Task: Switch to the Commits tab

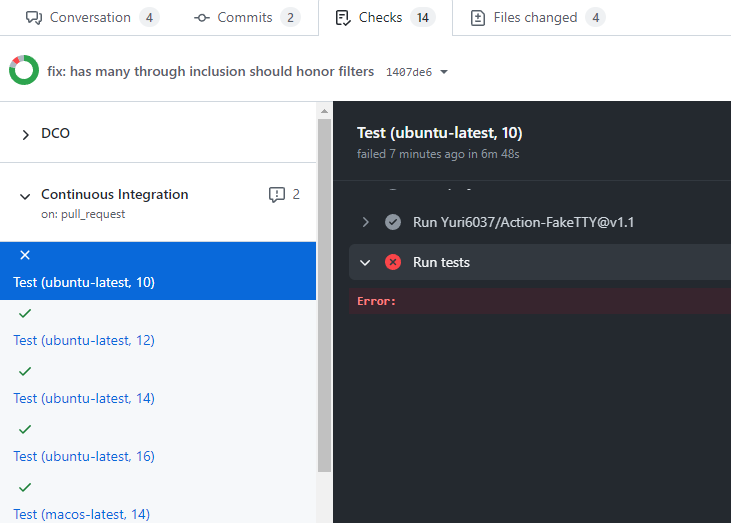Action: click(247, 18)
